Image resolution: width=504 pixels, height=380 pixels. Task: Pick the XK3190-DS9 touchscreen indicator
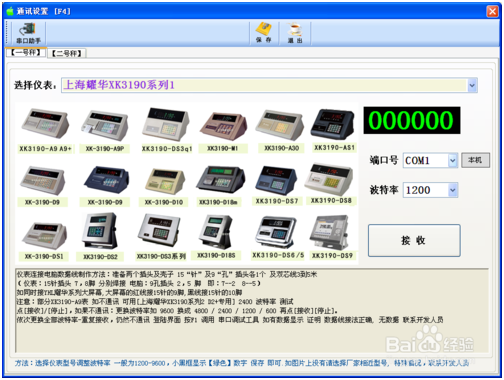(x=330, y=233)
